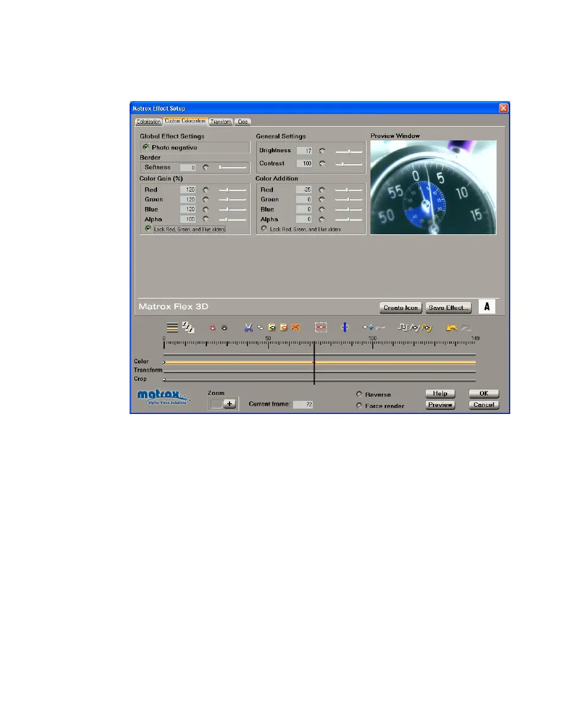Click the blue diamond interpolation icon
This screenshot has height=728, width=578.
point(369,327)
